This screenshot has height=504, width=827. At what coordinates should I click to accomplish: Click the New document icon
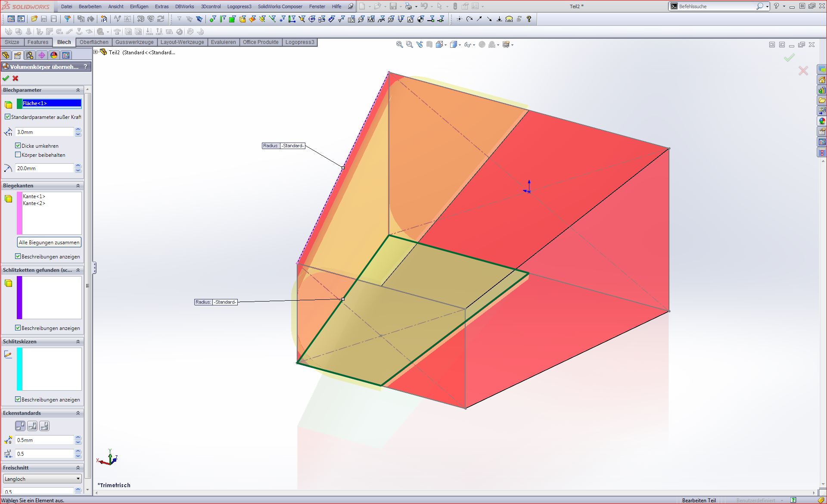click(x=362, y=6)
